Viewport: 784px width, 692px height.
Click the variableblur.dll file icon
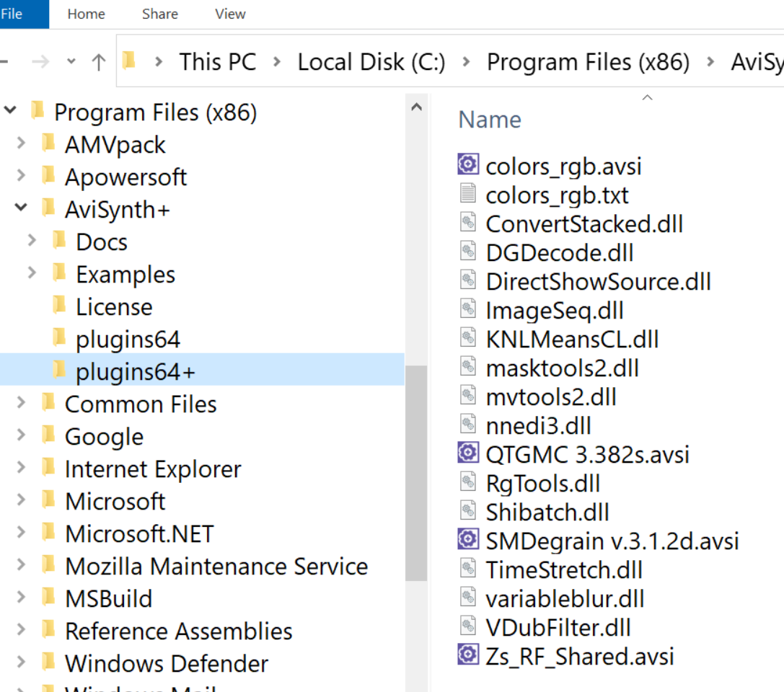(468, 597)
